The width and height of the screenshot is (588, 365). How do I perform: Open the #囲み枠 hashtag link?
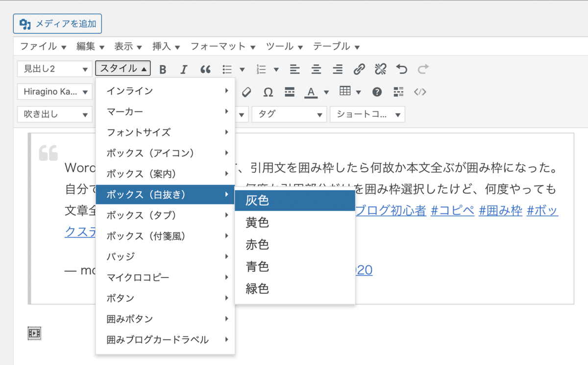click(500, 210)
